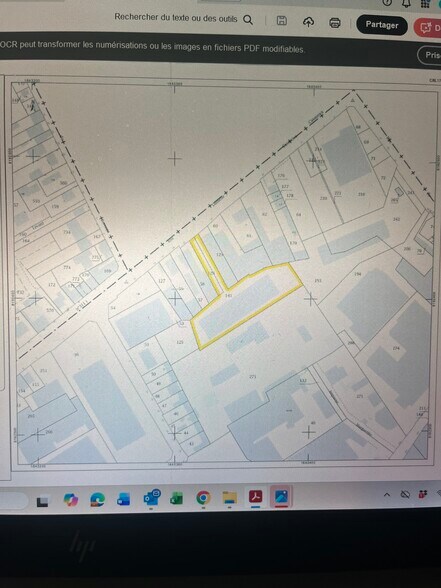Save the PDF with the floppy disk icon
The width and height of the screenshot is (441, 588).
(282, 21)
